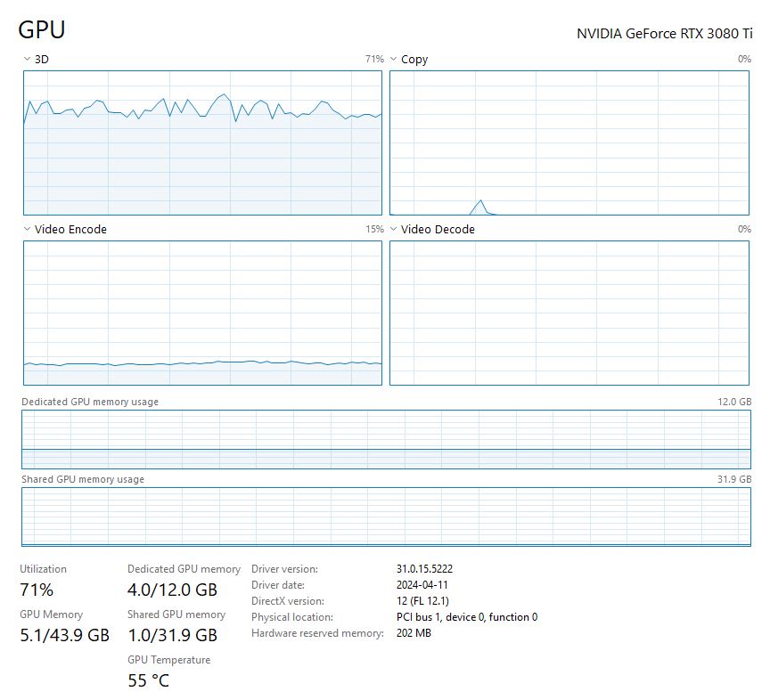
Task: Select the driver version number 31.0.15.5222
Action: 430,569
